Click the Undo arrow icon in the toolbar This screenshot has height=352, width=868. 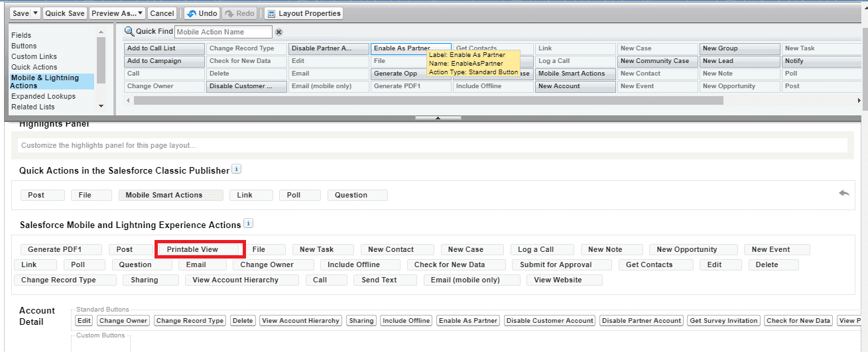191,13
